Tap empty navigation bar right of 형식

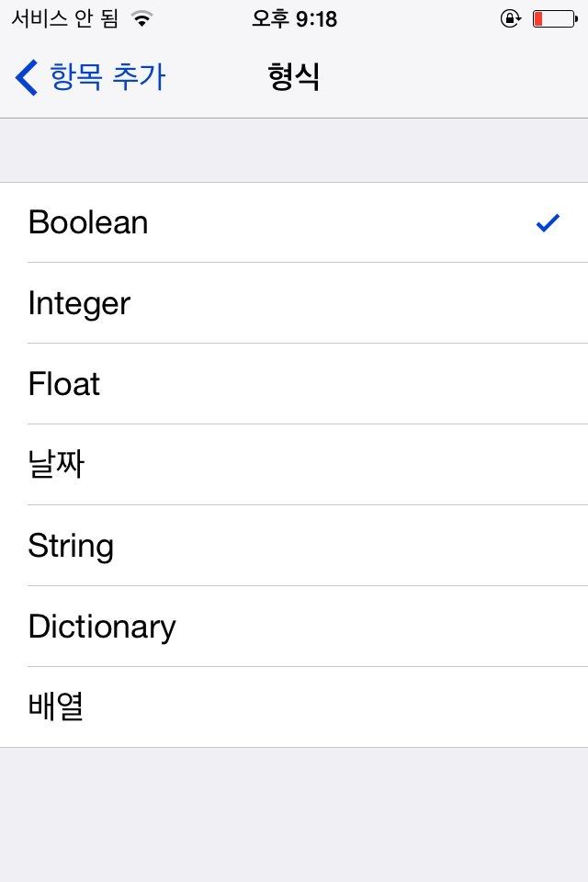(x=450, y=77)
